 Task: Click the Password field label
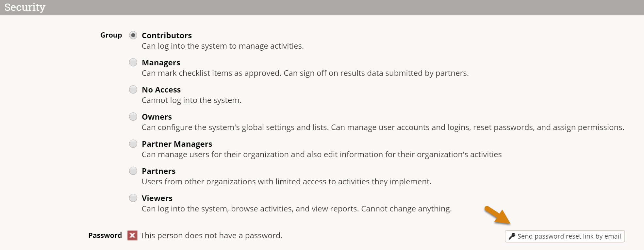[x=105, y=235]
